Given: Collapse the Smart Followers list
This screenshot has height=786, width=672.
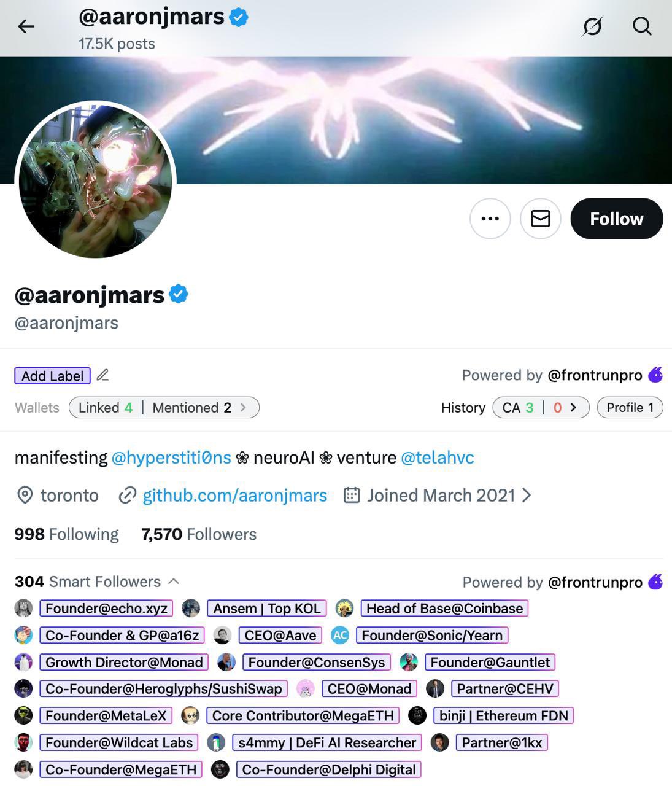Looking at the screenshot, I should click(x=174, y=581).
